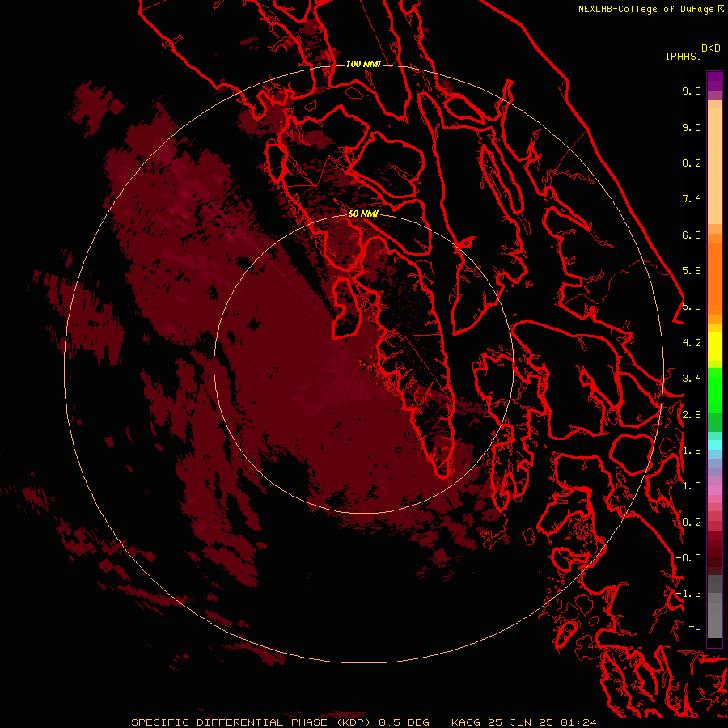Click the 4.2 legend value
The height and width of the screenshot is (728, 728).
pyautogui.click(x=692, y=343)
